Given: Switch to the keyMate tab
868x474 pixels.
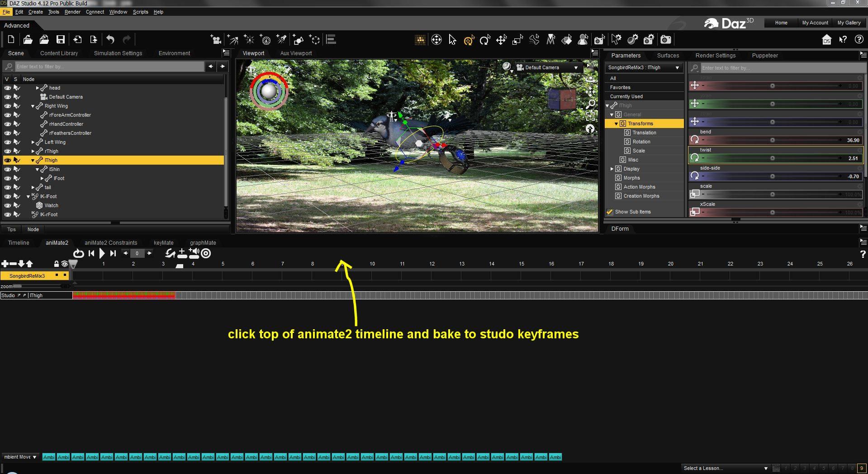Looking at the screenshot, I should click(164, 243).
